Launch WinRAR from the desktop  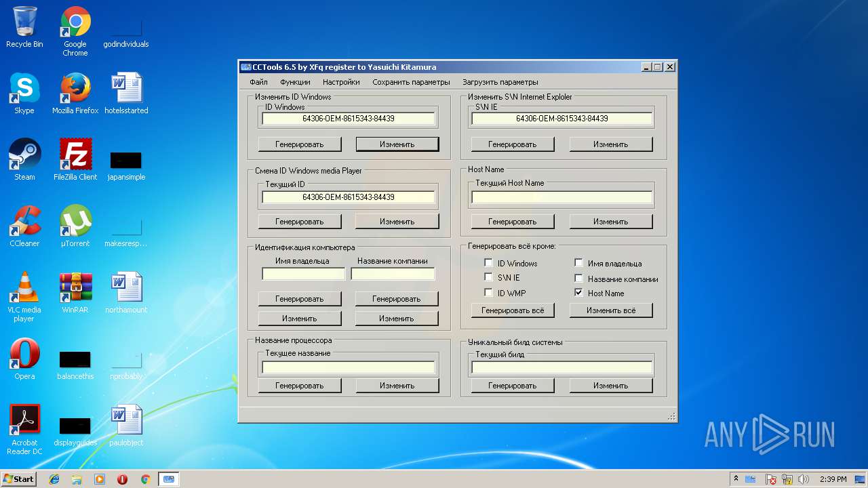point(75,293)
